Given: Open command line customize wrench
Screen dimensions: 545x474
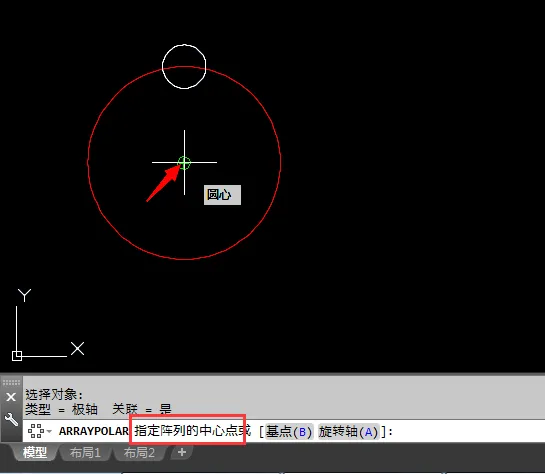Looking at the screenshot, I should click(11, 419).
